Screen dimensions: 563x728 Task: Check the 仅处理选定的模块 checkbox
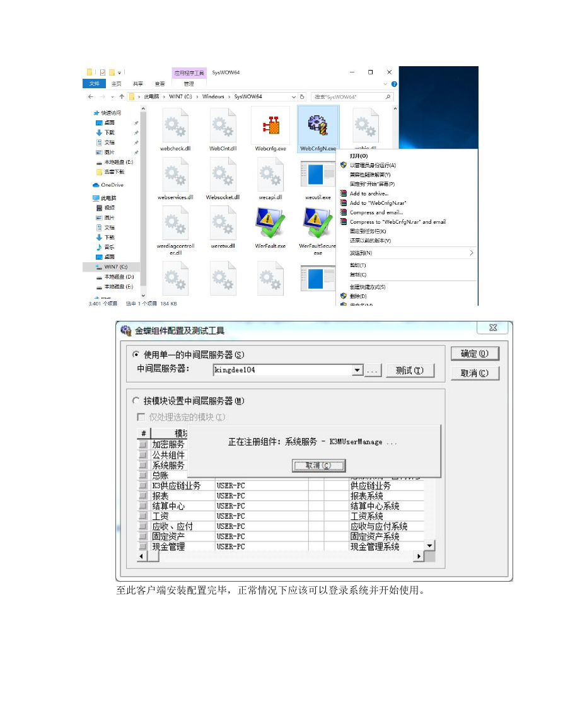141,417
